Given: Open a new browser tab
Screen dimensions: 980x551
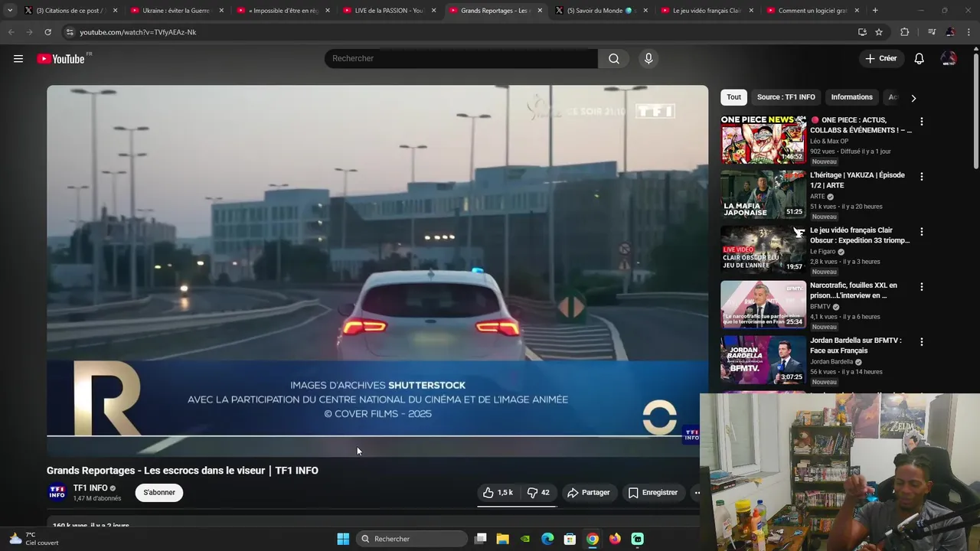Looking at the screenshot, I should tap(875, 11).
